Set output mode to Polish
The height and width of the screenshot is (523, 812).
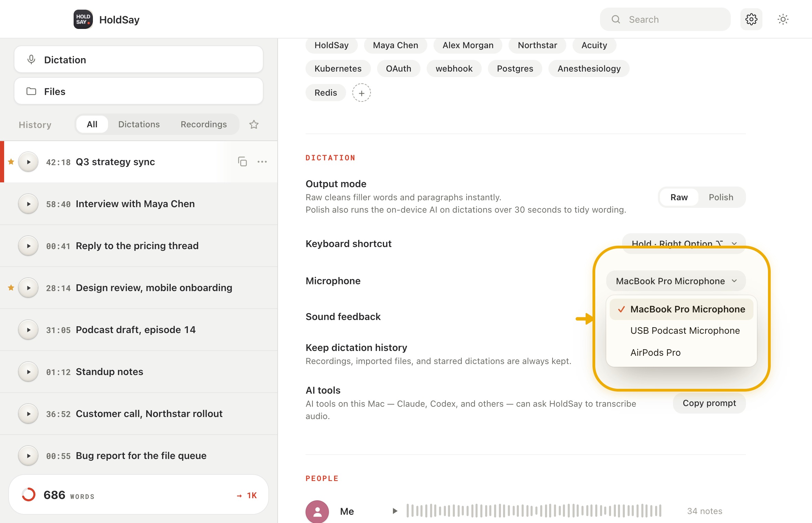click(x=721, y=197)
